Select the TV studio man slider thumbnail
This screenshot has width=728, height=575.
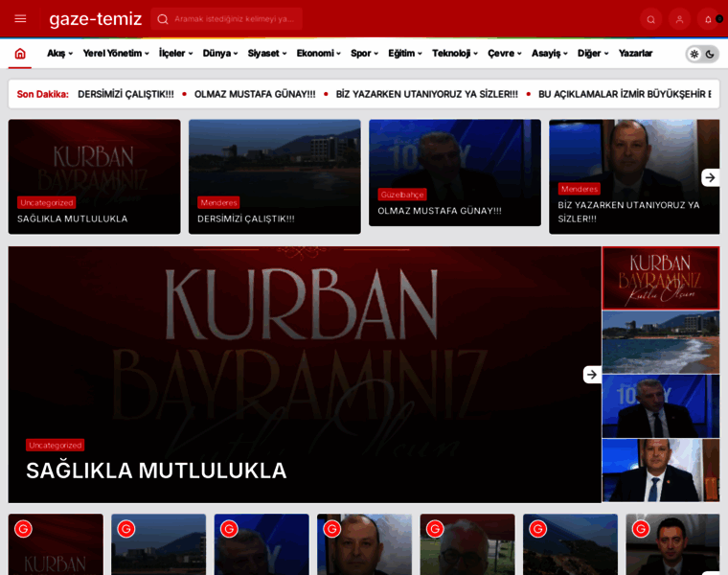tap(661, 406)
